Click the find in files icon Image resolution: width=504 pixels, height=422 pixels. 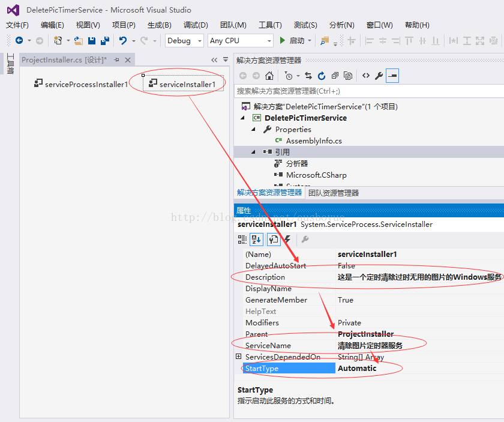325,41
